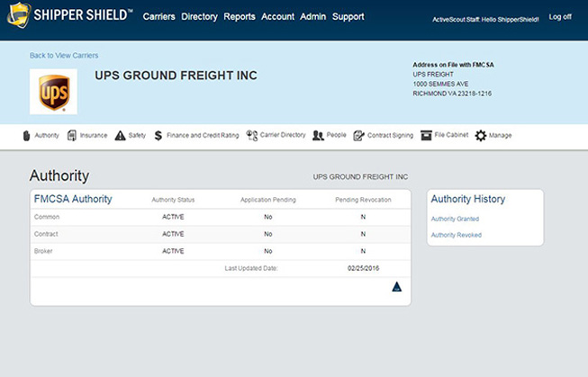Open the Admin menu

pos(312,16)
